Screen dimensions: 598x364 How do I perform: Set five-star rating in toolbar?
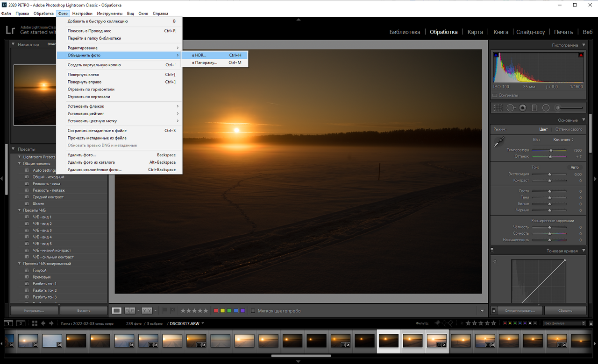(205, 311)
